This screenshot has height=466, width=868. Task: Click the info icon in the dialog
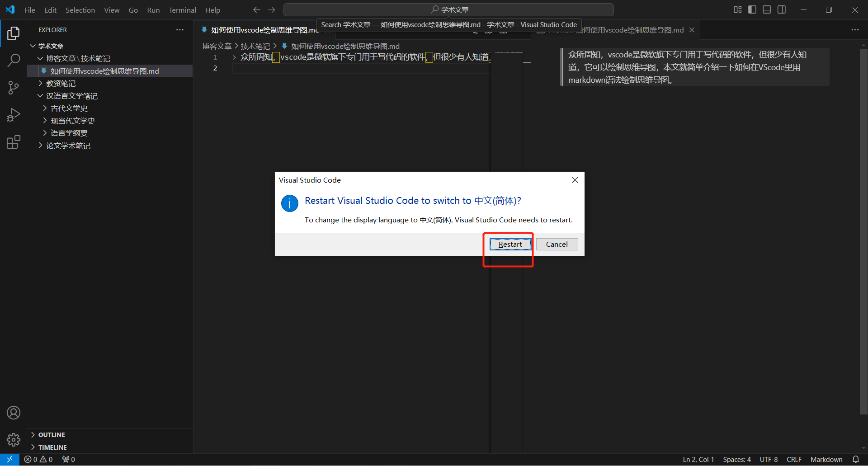click(x=290, y=203)
